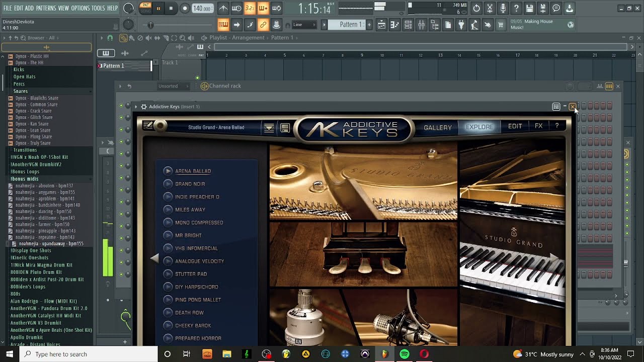Open Addictive Keys help question mark
Image resolution: width=644 pixels, height=362 pixels.
point(557,126)
